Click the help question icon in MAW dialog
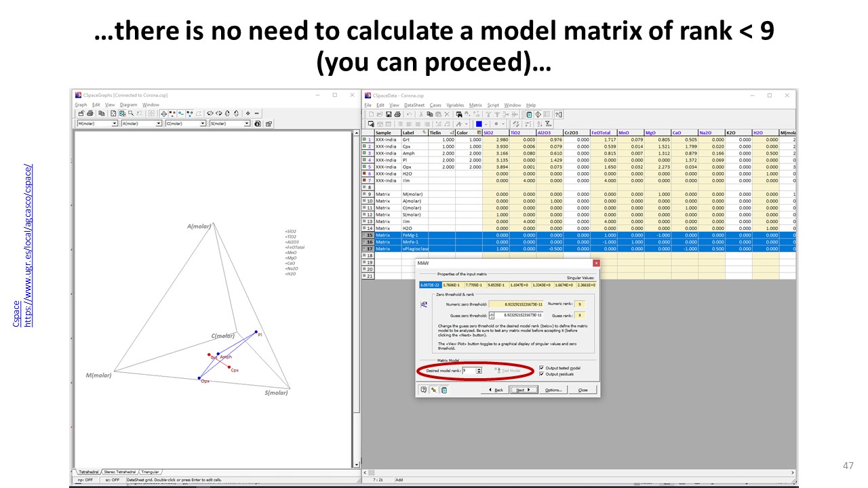Viewport: 868px width, 488px height. click(x=424, y=390)
